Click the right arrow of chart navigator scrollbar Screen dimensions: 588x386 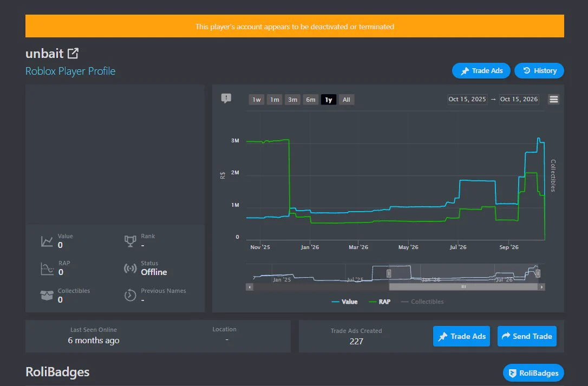pyautogui.click(x=541, y=287)
